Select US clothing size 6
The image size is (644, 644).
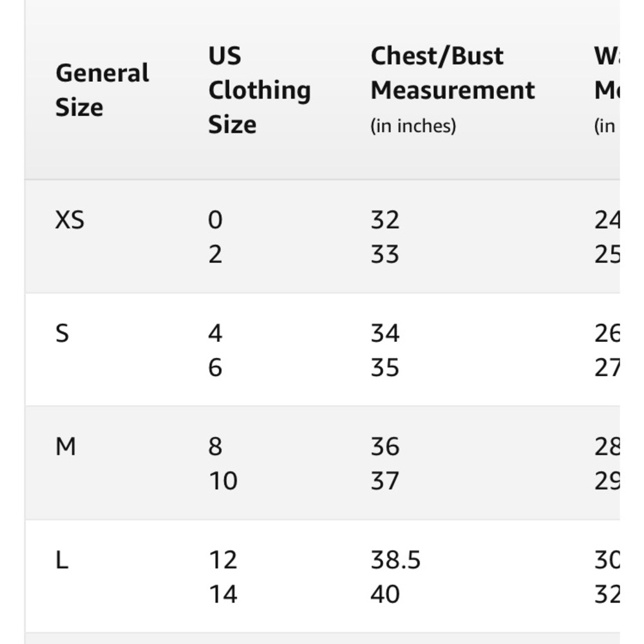click(215, 368)
